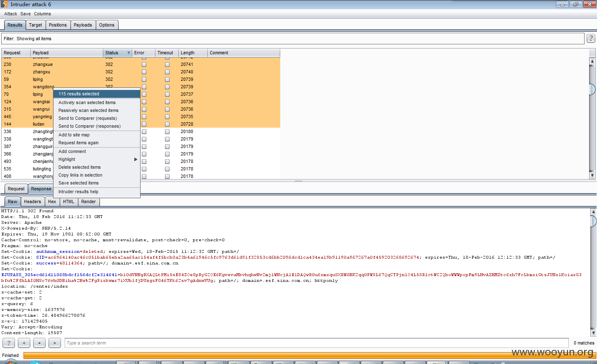The height and width of the screenshot is (364, 597).
Task: Sort by Error column header
Action: (x=143, y=53)
